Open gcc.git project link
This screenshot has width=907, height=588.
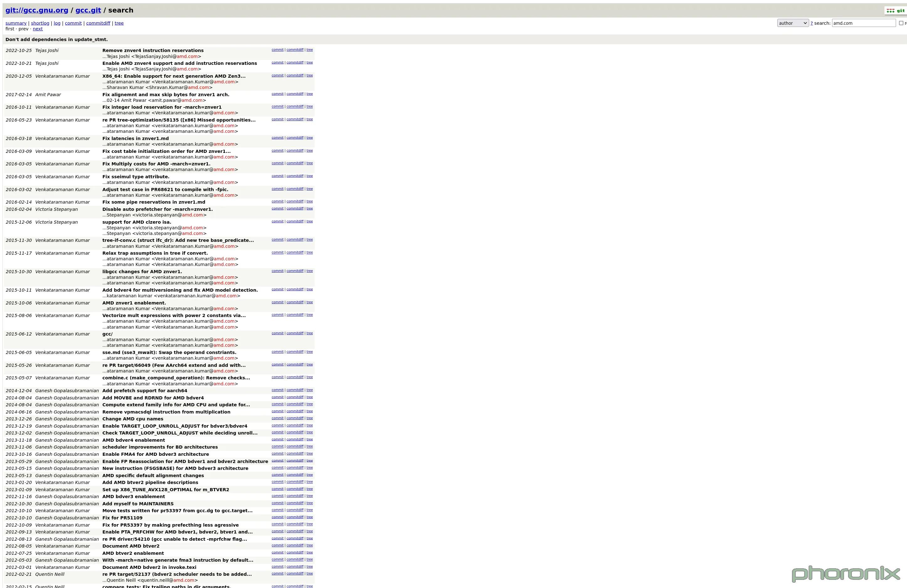click(x=88, y=10)
